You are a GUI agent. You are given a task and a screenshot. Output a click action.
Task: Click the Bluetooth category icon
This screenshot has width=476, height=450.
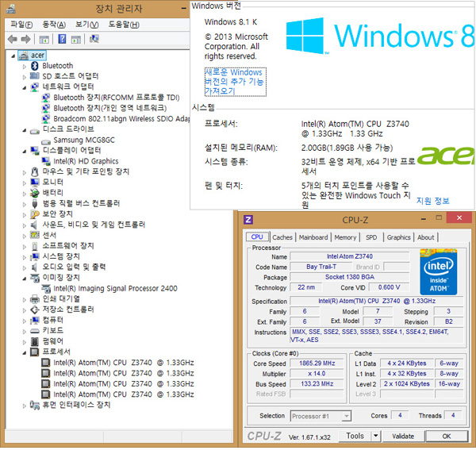pos(35,66)
